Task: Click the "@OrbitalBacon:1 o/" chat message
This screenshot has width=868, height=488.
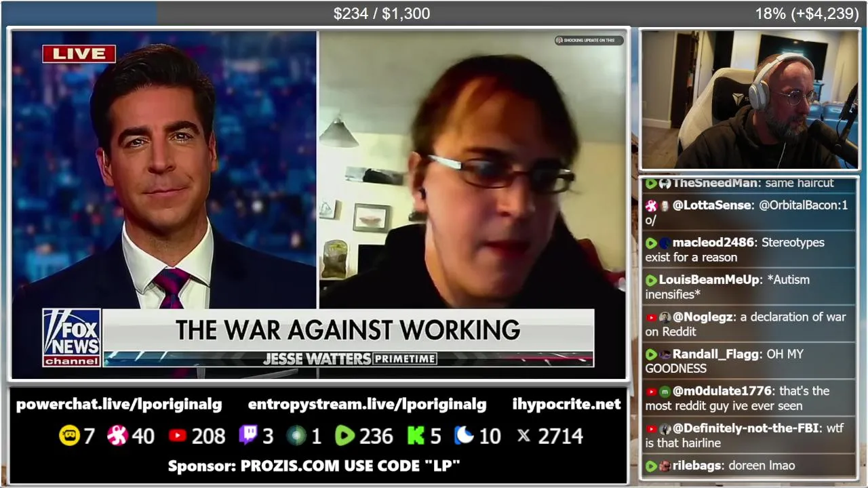Action: 747,213
